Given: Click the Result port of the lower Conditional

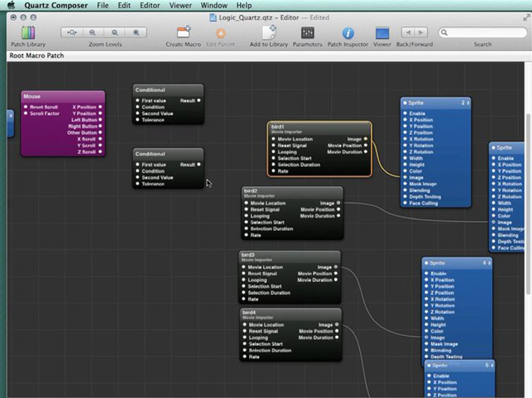Looking at the screenshot, I should pos(199,164).
